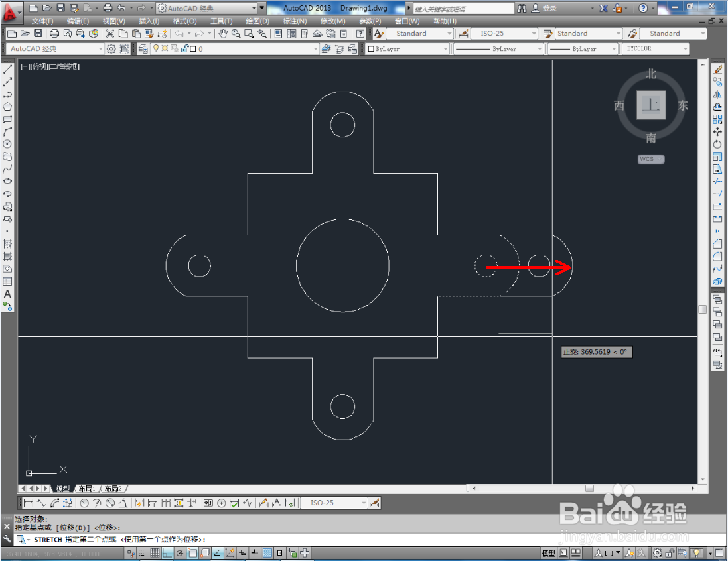Open the 绘图(D) menu
The height and width of the screenshot is (561, 728).
(257, 21)
